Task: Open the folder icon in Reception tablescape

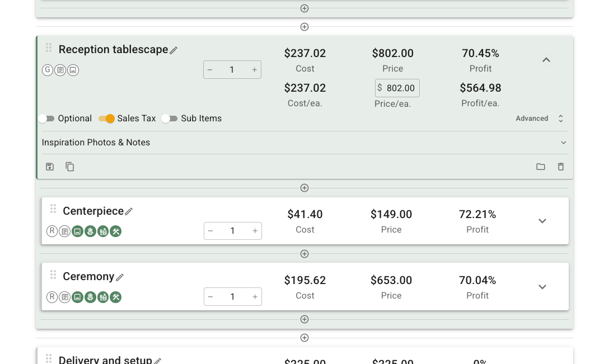Action: tap(541, 167)
